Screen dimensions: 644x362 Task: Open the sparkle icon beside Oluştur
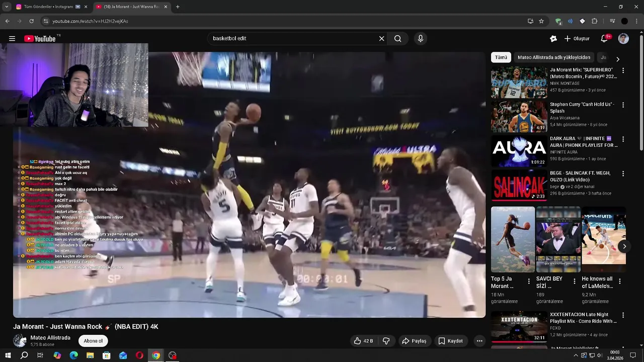click(x=553, y=39)
